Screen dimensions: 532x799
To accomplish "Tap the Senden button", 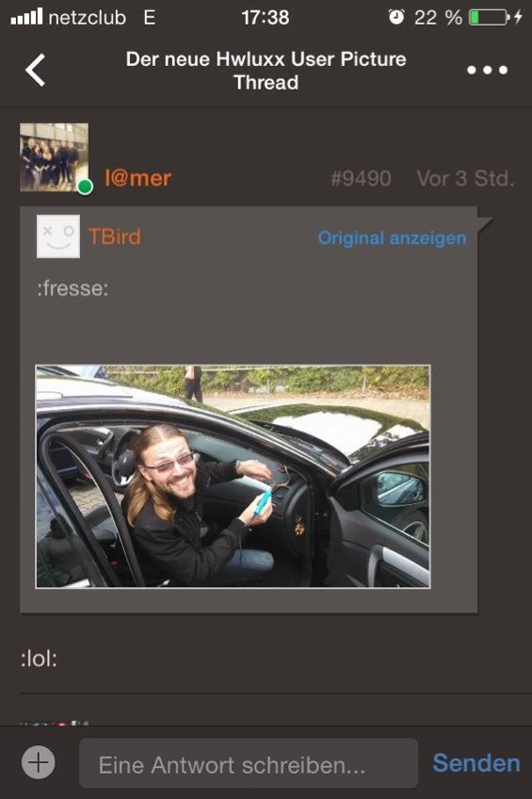I will [x=476, y=763].
